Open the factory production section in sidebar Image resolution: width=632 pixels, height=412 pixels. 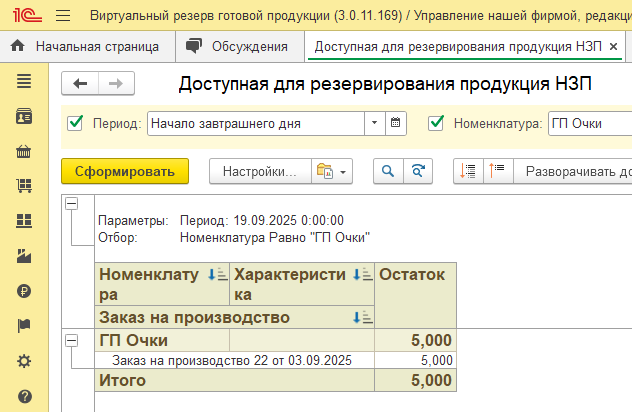[x=24, y=256]
